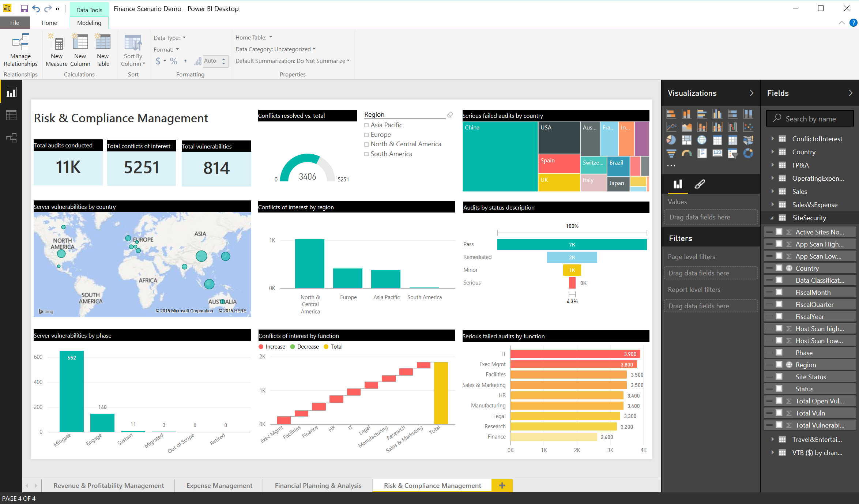This screenshot has height=504, width=859.
Task: Select the pie chart visualization icon
Action: click(x=671, y=140)
